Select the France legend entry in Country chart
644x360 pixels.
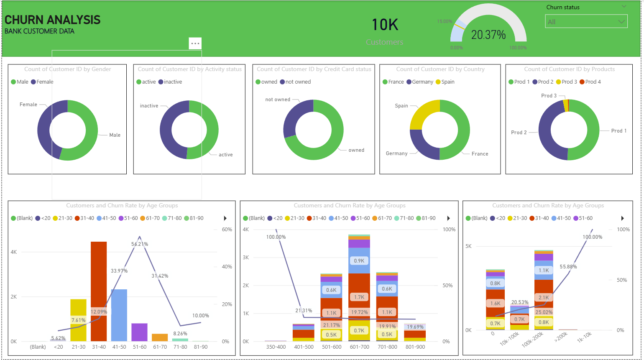(x=393, y=82)
